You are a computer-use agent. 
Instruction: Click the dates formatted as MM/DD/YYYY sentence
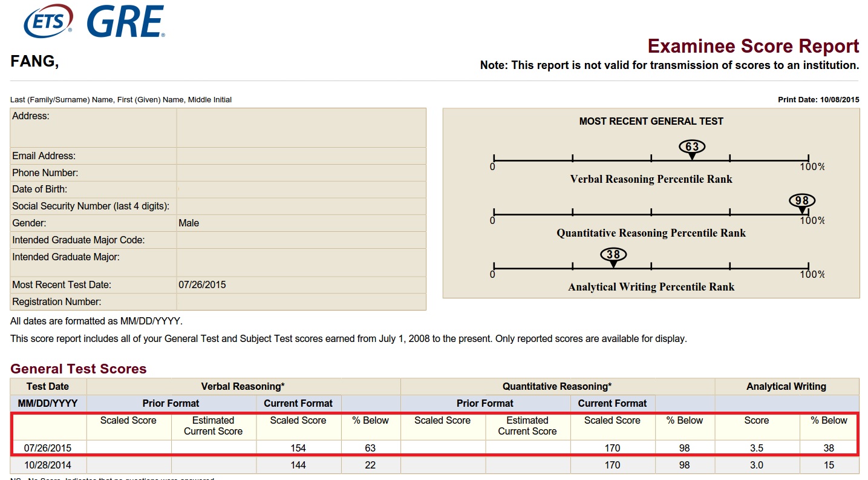[x=96, y=321]
